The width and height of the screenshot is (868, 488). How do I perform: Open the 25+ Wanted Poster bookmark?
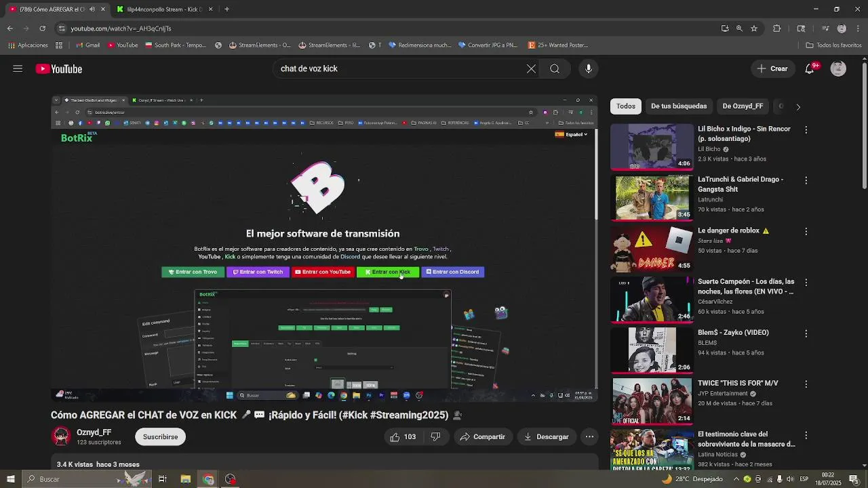[x=557, y=45]
